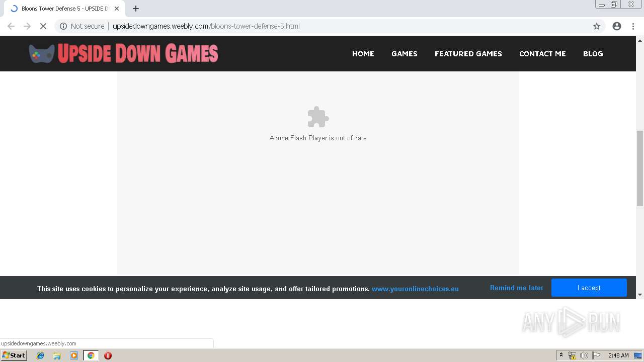Show hidden system tray icons

click(561, 355)
